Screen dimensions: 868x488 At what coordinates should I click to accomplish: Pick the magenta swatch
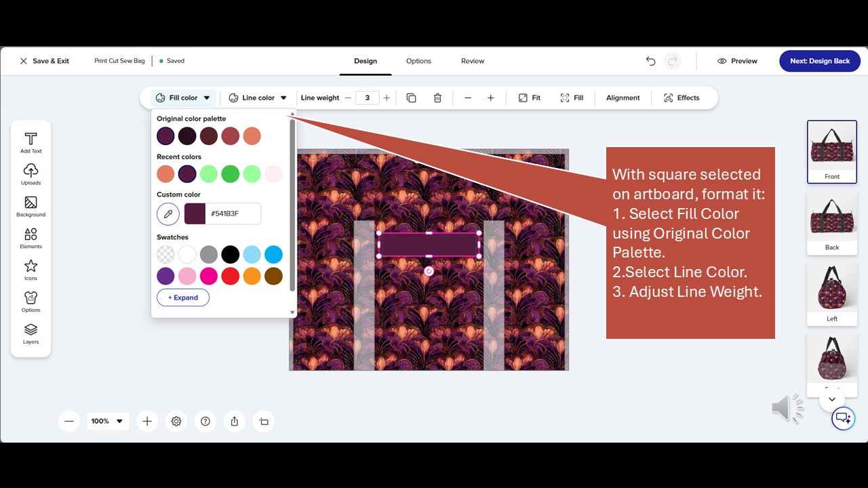coord(209,277)
